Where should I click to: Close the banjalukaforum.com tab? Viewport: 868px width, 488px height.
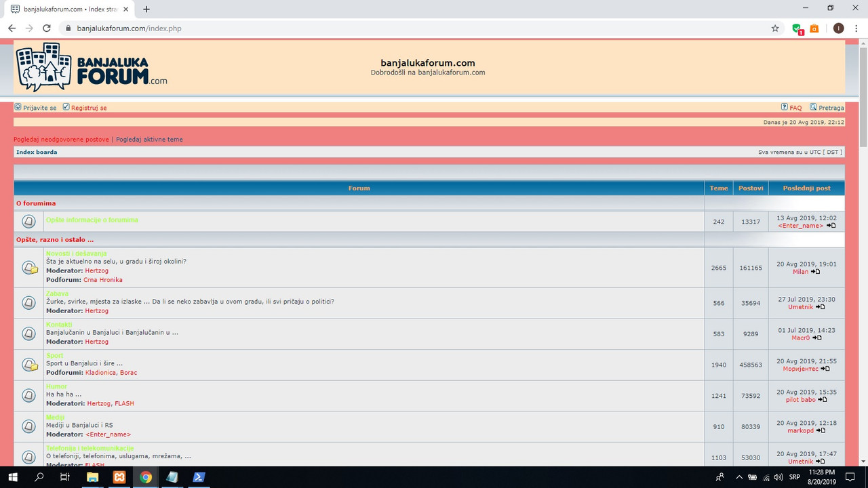pos(125,9)
